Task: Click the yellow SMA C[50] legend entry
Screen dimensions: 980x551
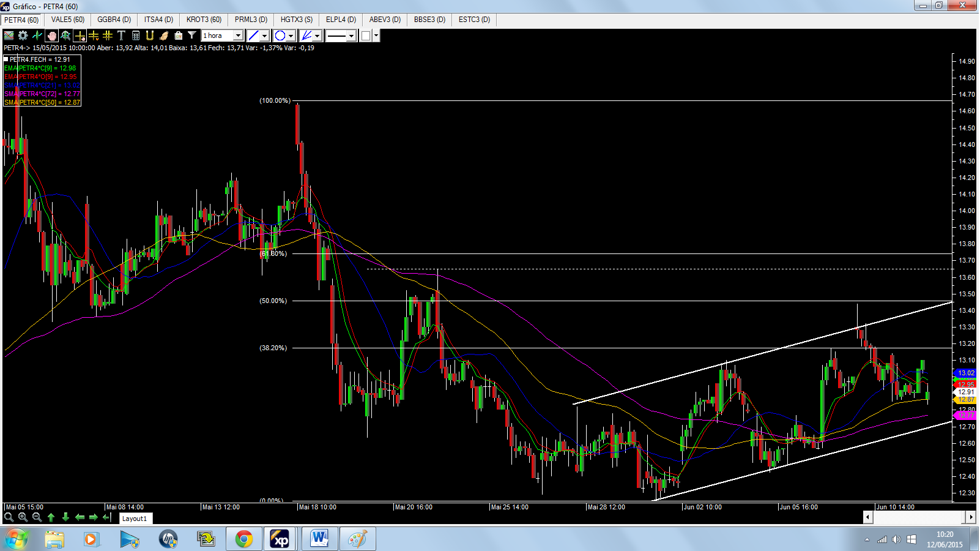Action: pyautogui.click(x=42, y=102)
